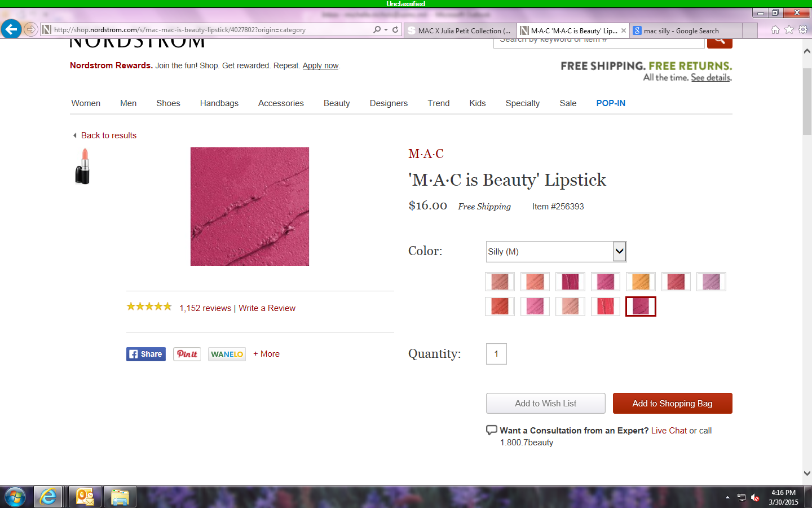Click the Refresh page icon in address bar

point(395,29)
